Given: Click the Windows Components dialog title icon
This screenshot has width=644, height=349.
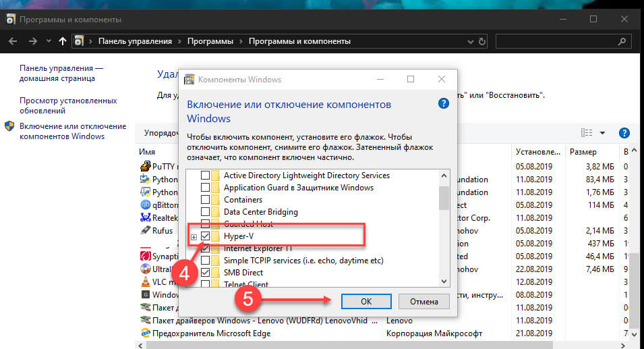Looking at the screenshot, I should tap(189, 80).
